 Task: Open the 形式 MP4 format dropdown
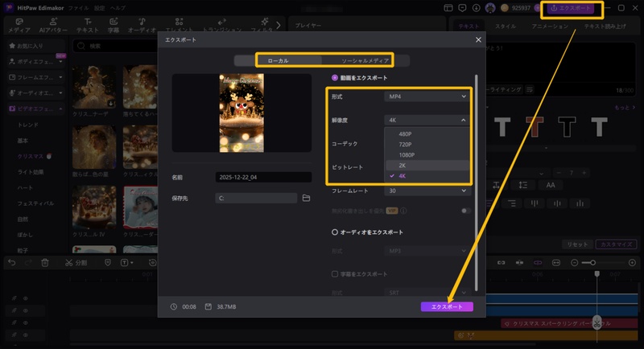[x=427, y=96]
